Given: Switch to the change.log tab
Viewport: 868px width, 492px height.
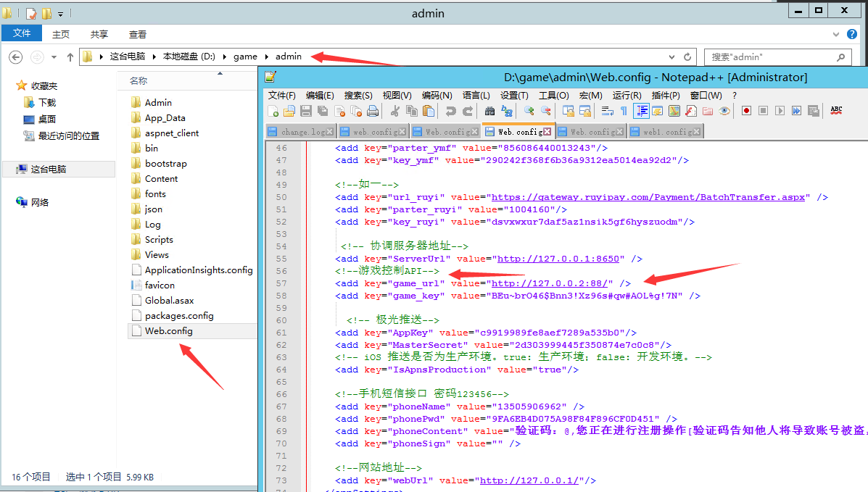Looking at the screenshot, I should pyautogui.click(x=299, y=132).
